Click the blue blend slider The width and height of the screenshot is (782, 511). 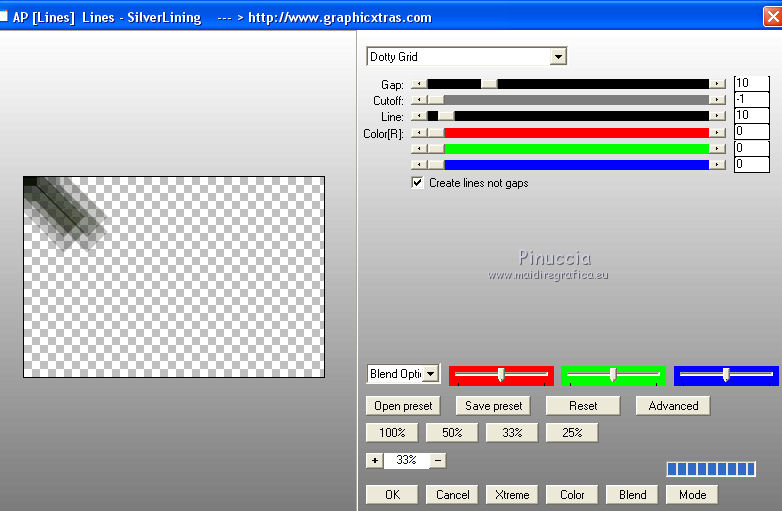[726, 375]
